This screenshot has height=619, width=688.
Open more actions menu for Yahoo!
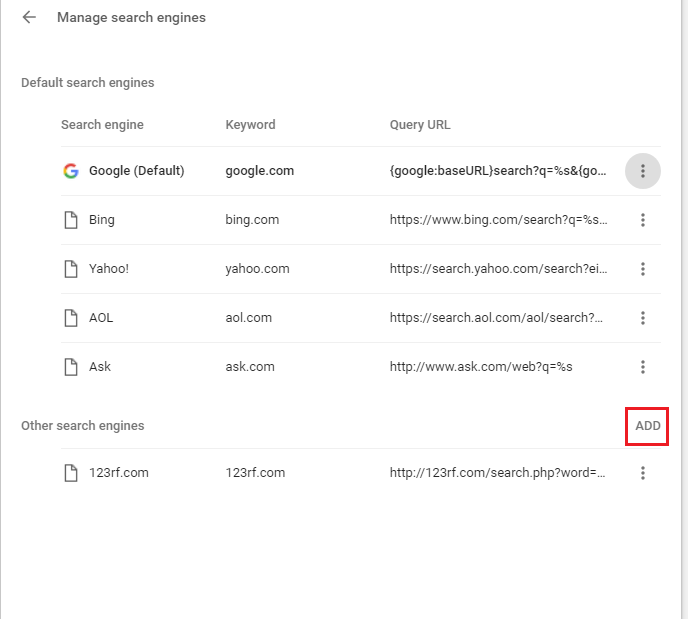642,269
